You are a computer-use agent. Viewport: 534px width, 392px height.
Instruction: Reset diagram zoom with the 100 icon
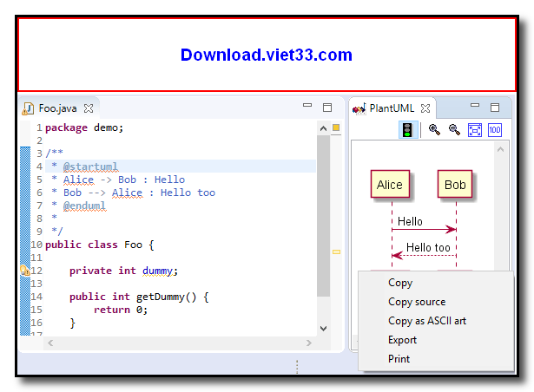pos(495,130)
